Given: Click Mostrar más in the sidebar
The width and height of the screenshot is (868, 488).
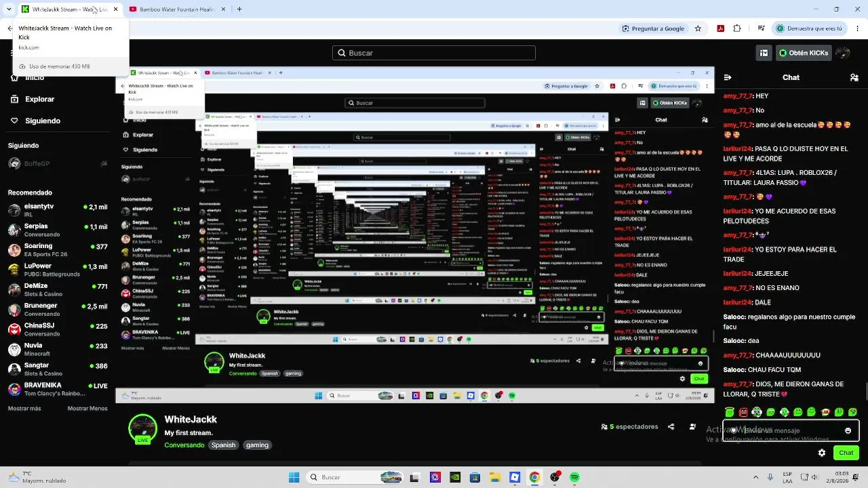Looking at the screenshot, I should click(x=24, y=409).
